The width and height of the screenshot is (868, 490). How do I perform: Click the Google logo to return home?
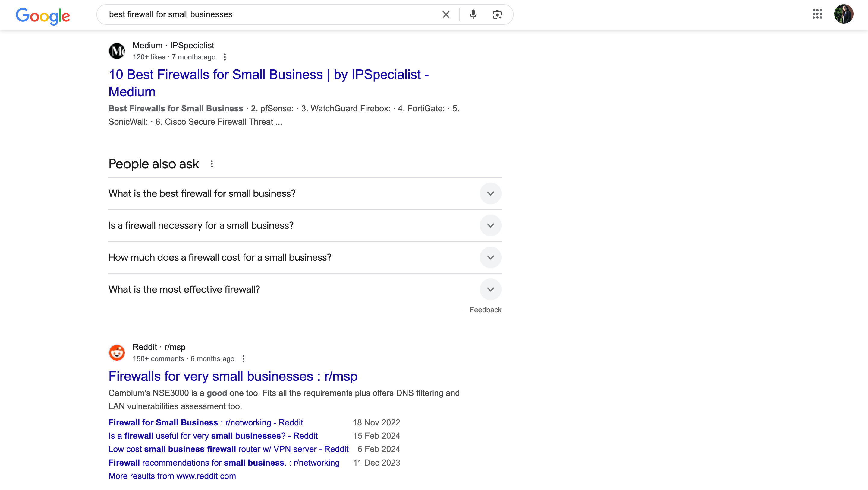pyautogui.click(x=43, y=15)
